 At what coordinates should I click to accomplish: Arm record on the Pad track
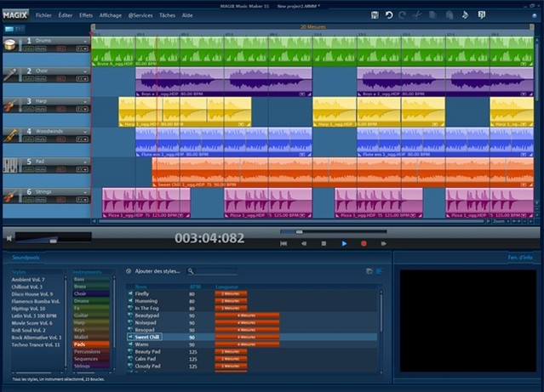click(60, 169)
